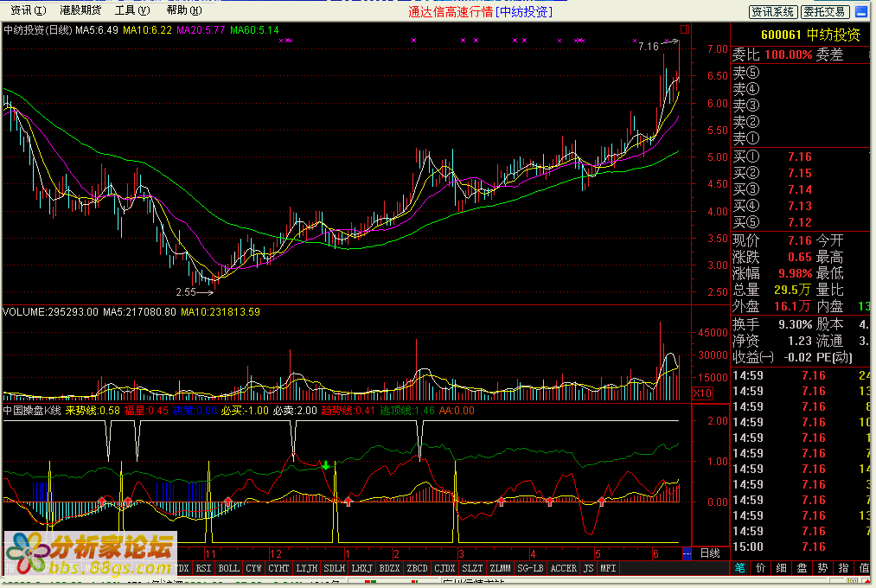Switch to the SLZT indicator tab

point(472,568)
